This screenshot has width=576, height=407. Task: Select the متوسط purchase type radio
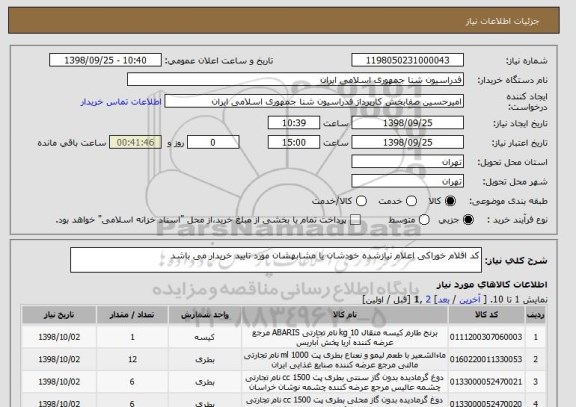click(x=424, y=220)
